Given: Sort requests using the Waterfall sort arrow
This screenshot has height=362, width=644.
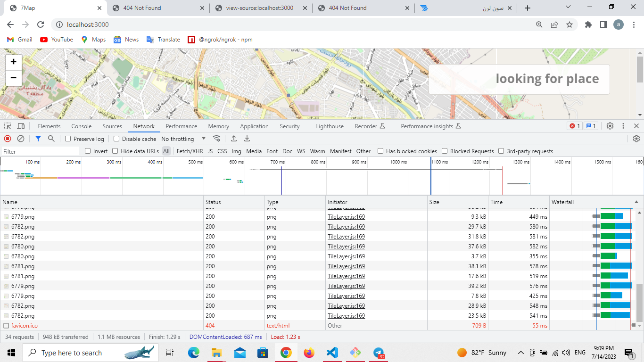Looking at the screenshot, I should 636,202.
